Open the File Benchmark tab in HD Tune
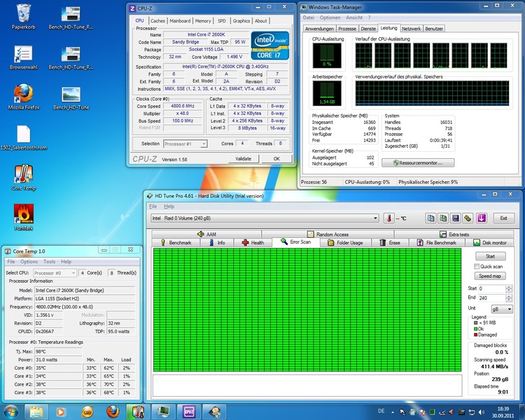The image size is (525, 420). pyautogui.click(x=437, y=243)
